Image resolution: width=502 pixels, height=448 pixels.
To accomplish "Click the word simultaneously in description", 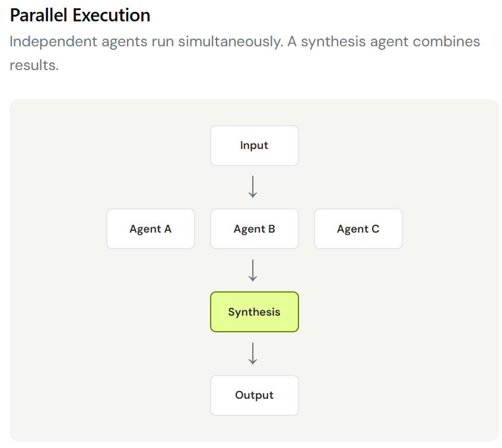I will click(x=230, y=42).
